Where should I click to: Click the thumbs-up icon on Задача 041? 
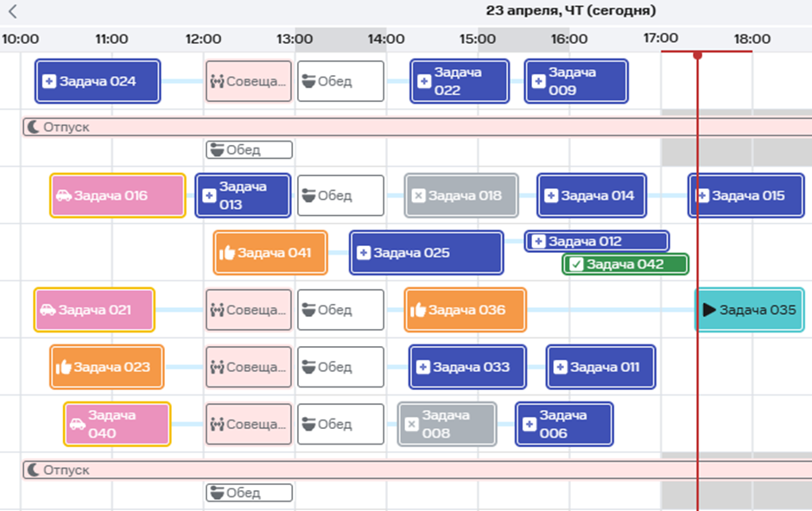point(227,253)
